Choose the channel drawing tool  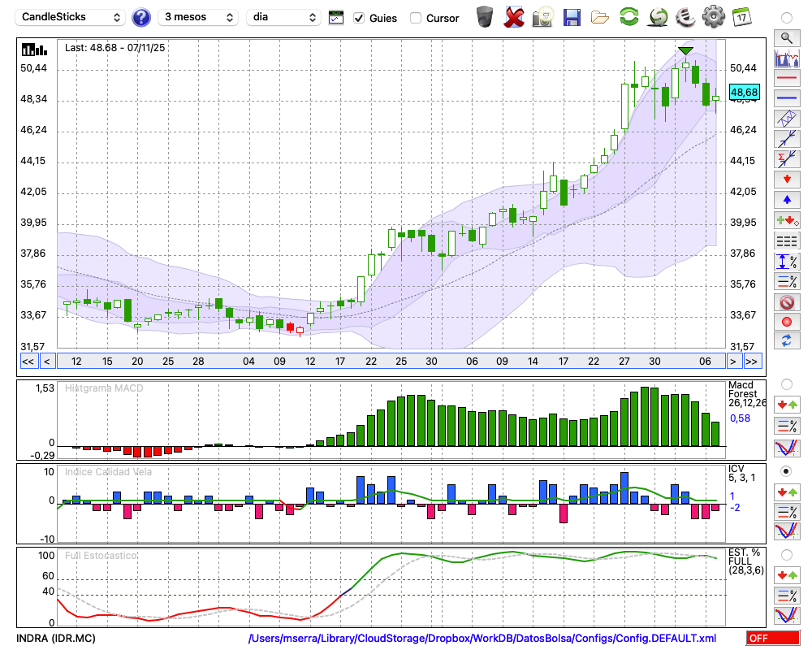pos(786,118)
